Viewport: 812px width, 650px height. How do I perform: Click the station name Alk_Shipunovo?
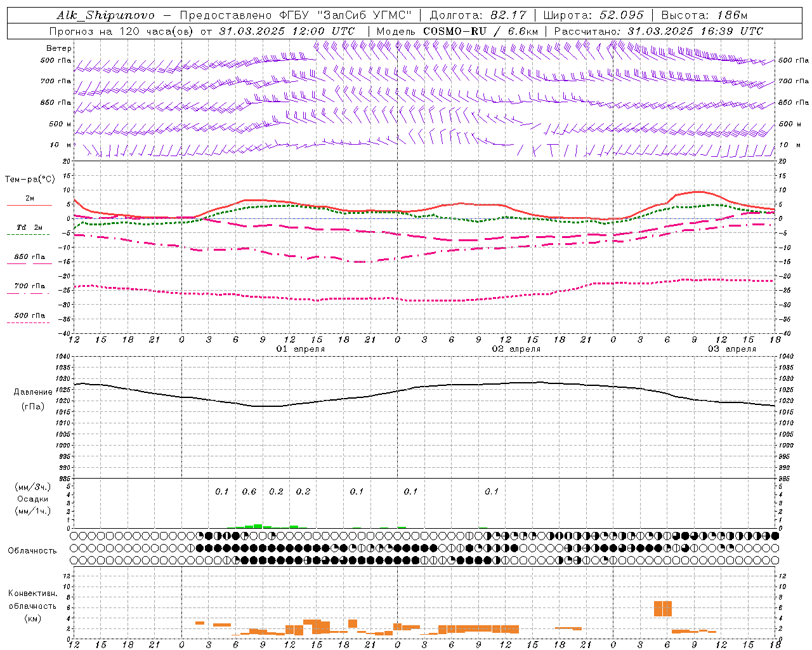[x=105, y=15]
